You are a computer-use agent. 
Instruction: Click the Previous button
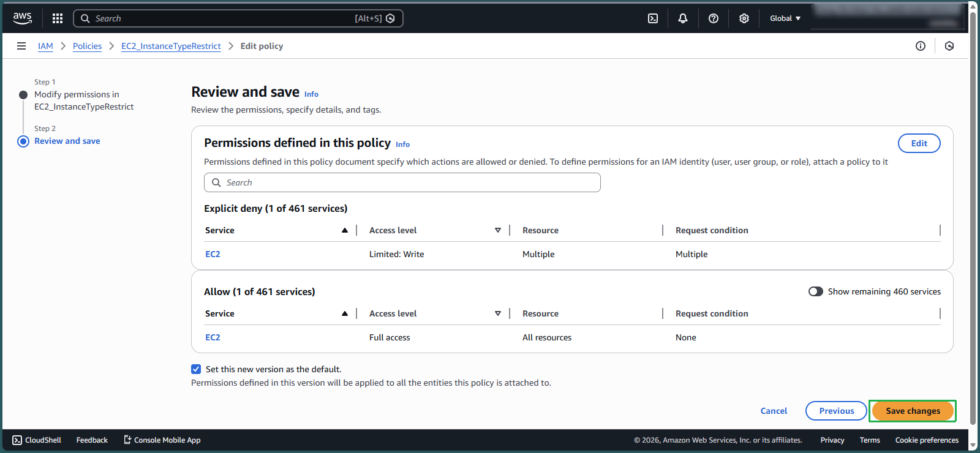[x=836, y=411]
